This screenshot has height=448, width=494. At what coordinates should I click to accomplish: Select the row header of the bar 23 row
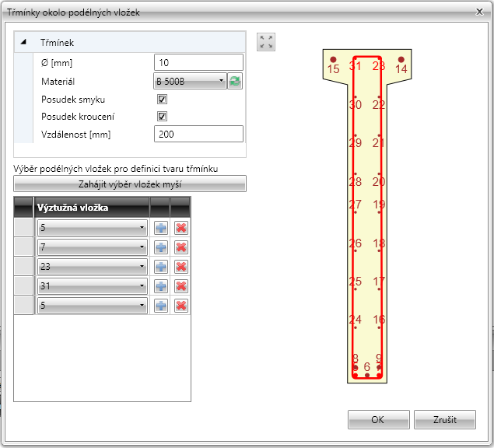23,267
